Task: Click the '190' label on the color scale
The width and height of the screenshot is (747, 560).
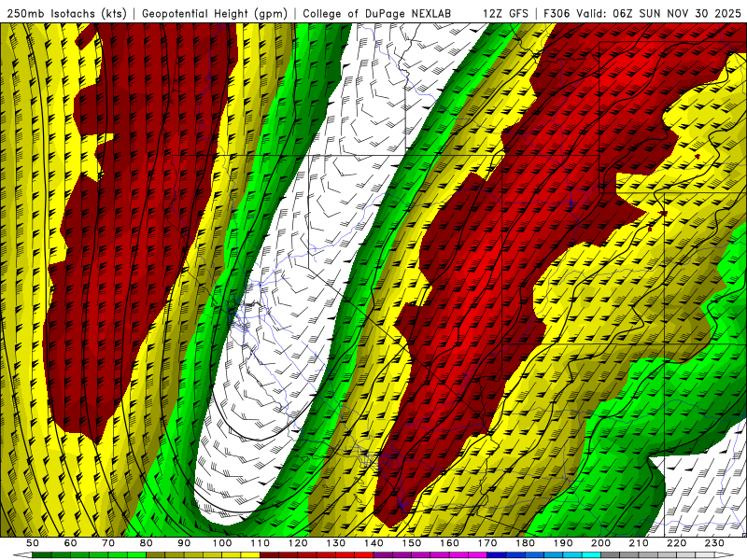Action: pos(563,543)
